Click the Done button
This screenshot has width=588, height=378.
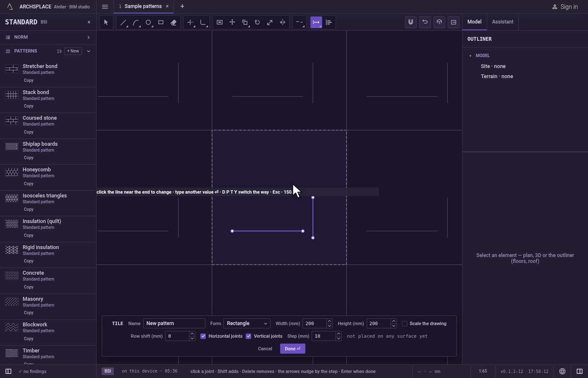tap(293, 349)
